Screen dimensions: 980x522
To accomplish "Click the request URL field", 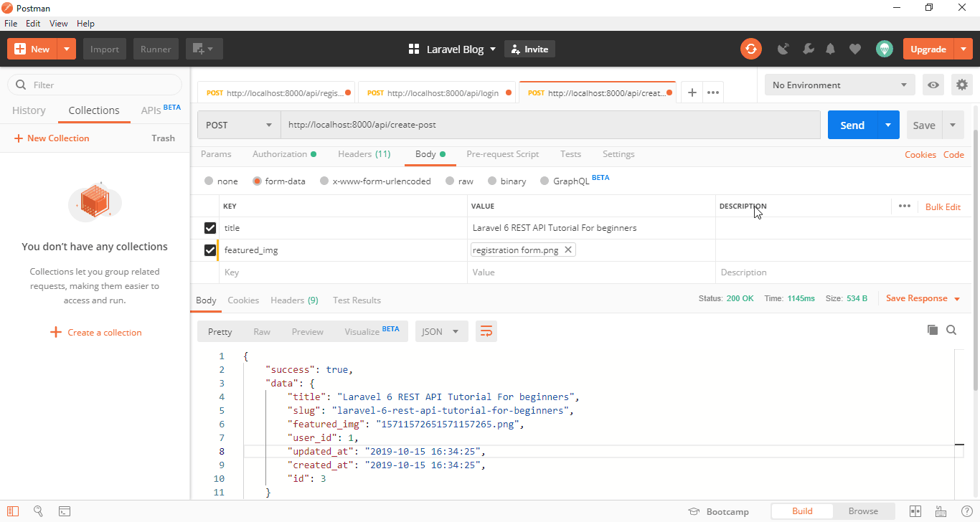I will 550,125.
